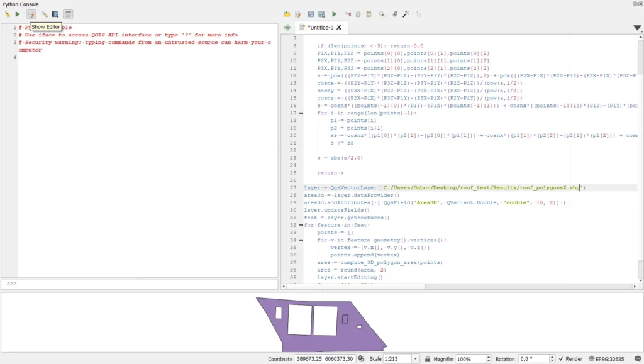
Task: Open the Python console Options icon
Action: coord(43,14)
